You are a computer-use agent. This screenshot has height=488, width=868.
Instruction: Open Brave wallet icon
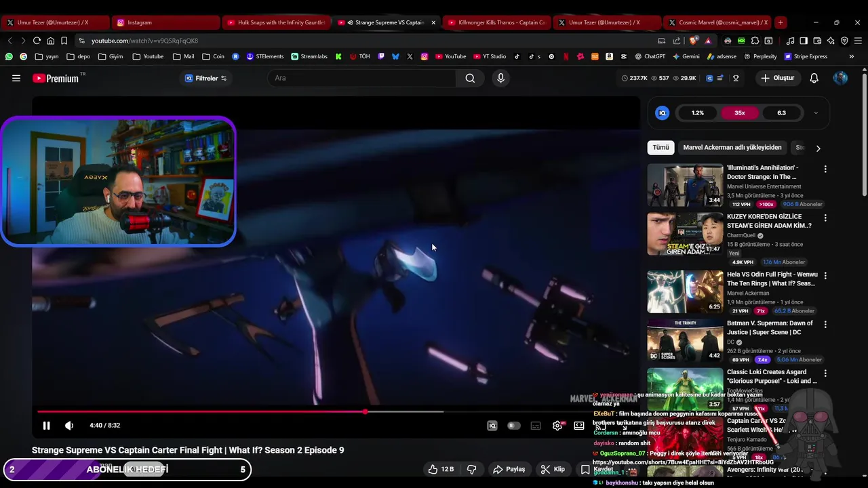point(817,41)
